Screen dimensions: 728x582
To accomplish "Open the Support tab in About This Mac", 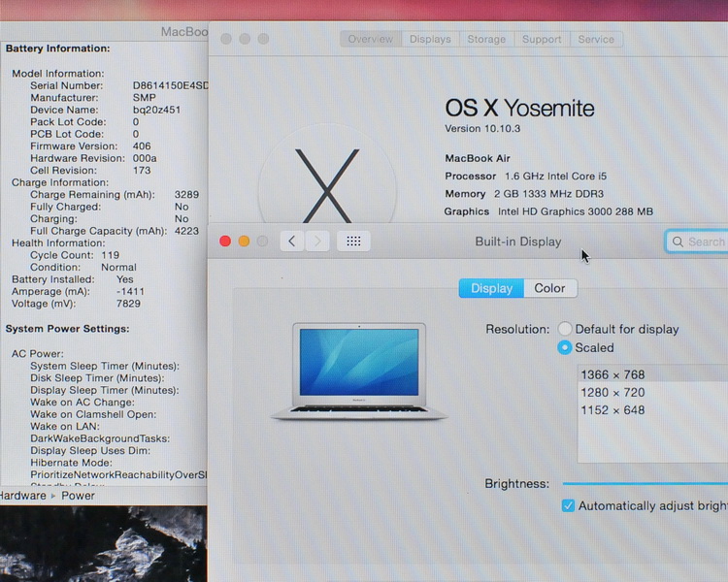I will click(542, 39).
